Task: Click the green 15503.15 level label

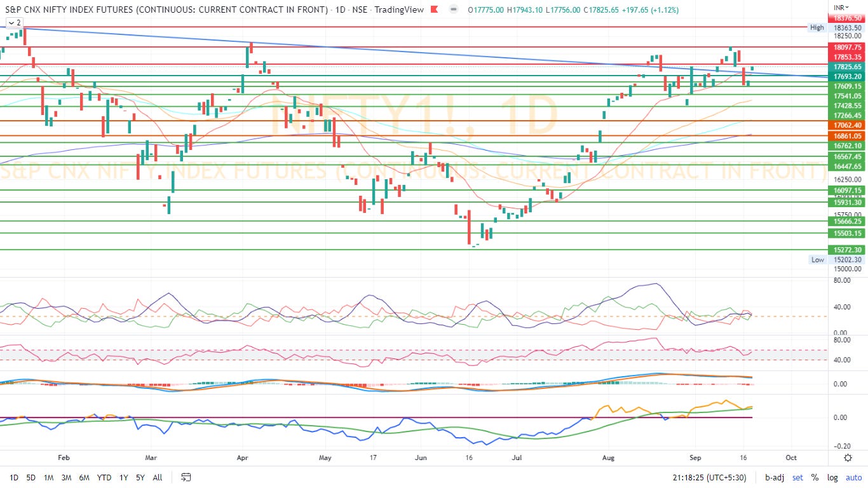Action: (848, 233)
